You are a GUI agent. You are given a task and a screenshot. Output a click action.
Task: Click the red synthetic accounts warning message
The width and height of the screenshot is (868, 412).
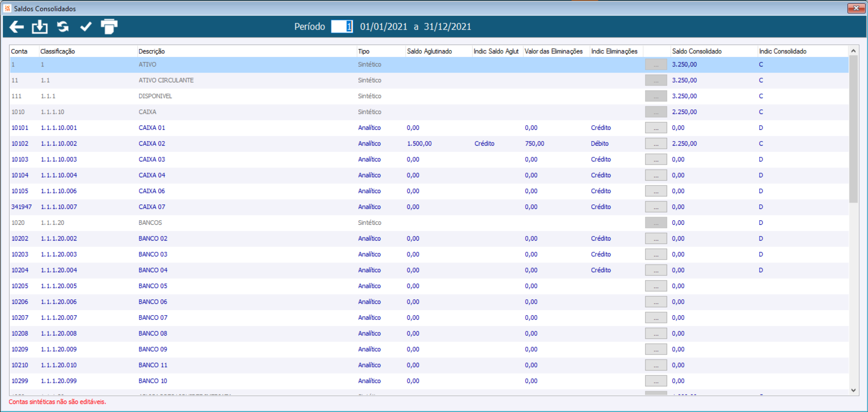[57, 402]
